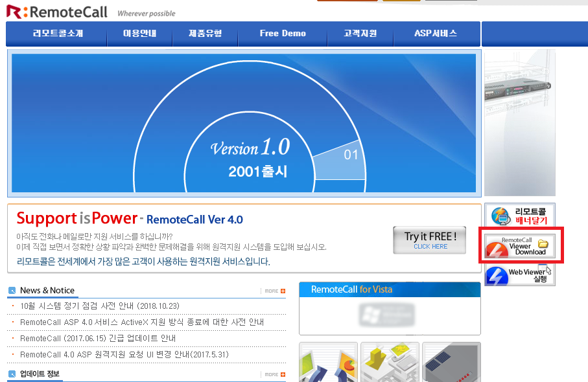Click the server rack side image
Viewport: 588px width, 382px height.
[x=520, y=123]
